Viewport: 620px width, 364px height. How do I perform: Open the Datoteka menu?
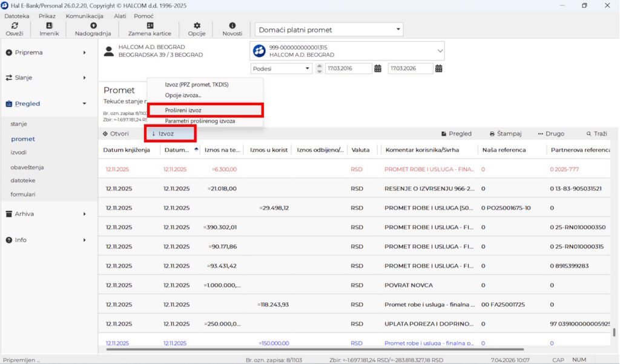[x=16, y=16]
